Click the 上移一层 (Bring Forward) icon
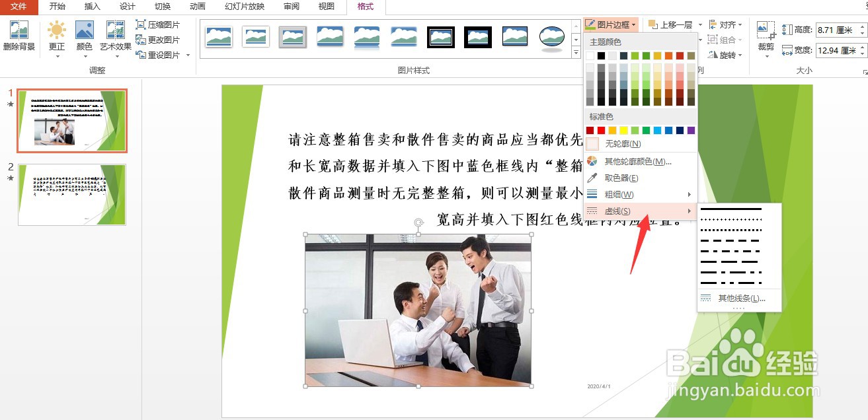This screenshot has height=420, width=868. 672,24
